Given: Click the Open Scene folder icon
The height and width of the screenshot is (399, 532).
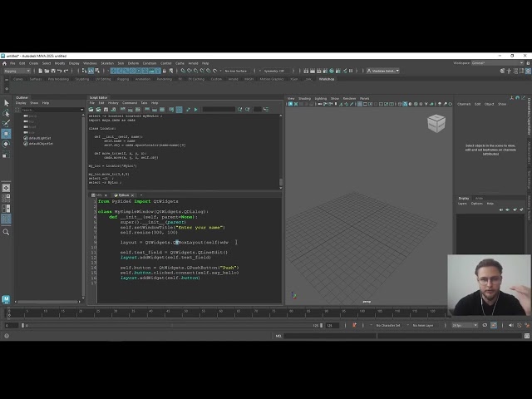Looking at the screenshot, I should 47,71.
